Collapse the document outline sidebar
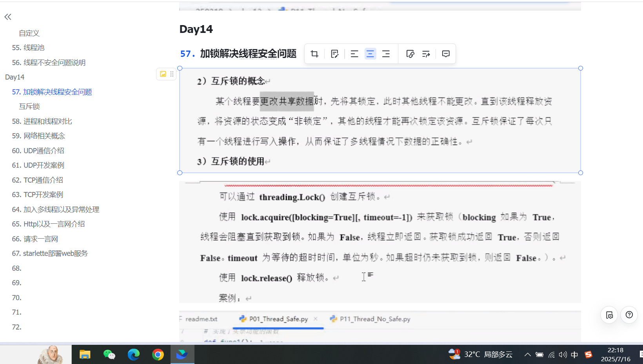This screenshot has width=643, height=364. [8, 17]
